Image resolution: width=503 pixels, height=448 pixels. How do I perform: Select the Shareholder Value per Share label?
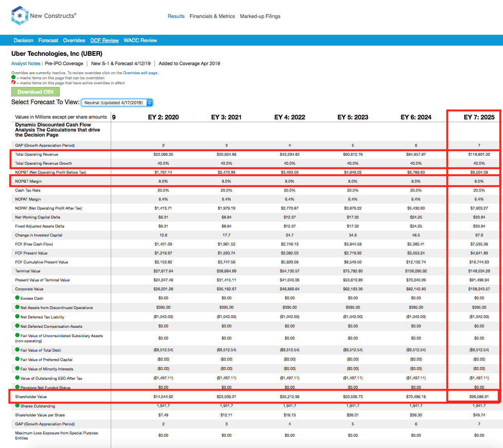tap(40, 415)
